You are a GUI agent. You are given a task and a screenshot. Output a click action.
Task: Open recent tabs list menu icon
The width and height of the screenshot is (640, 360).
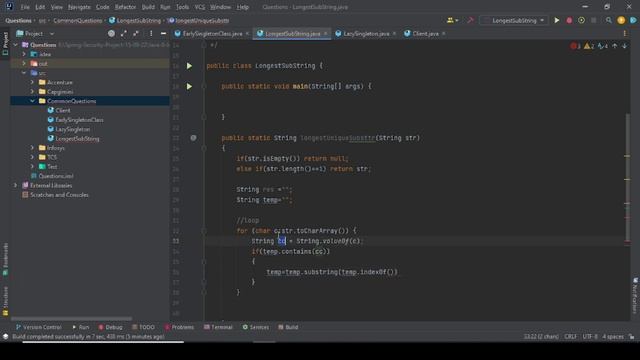624,33
